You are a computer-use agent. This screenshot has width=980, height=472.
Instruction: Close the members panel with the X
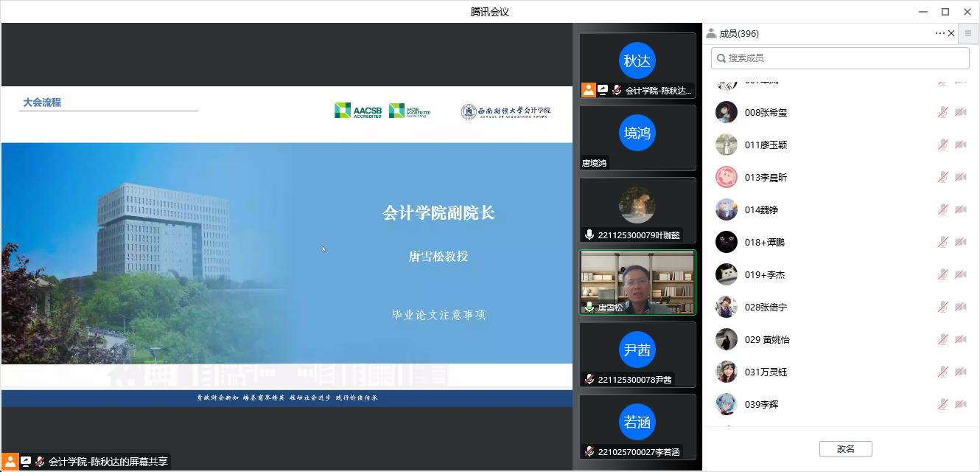click(x=951, y=33)
